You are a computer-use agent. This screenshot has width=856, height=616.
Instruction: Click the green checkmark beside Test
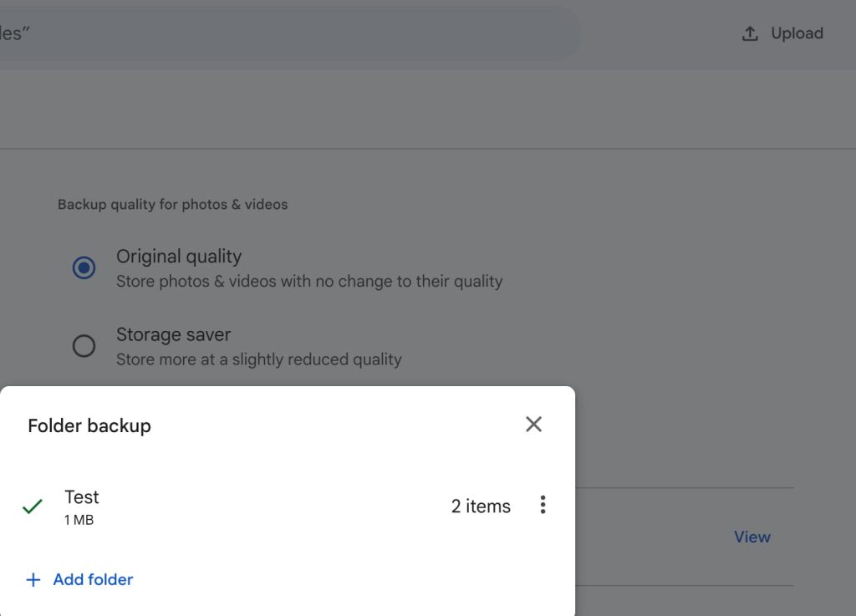pyautogui.click(x=33, y=507)
